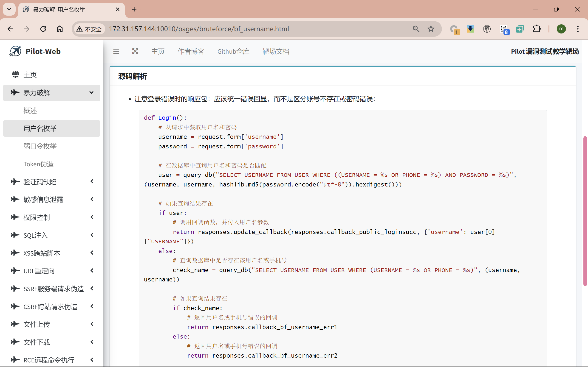This screenshot has width=588, height=367.
Task: Click the browser reload icon
Action: (x=43, y=29)
